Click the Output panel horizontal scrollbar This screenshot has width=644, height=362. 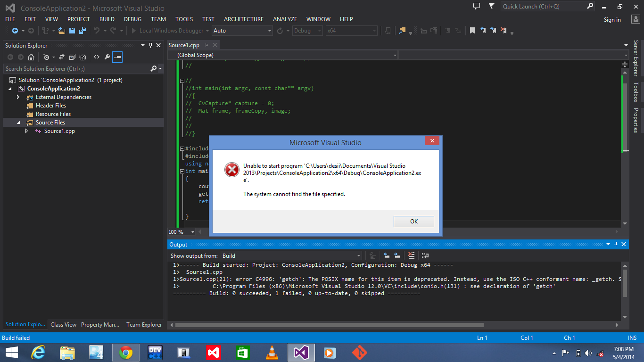pos(329,325)
